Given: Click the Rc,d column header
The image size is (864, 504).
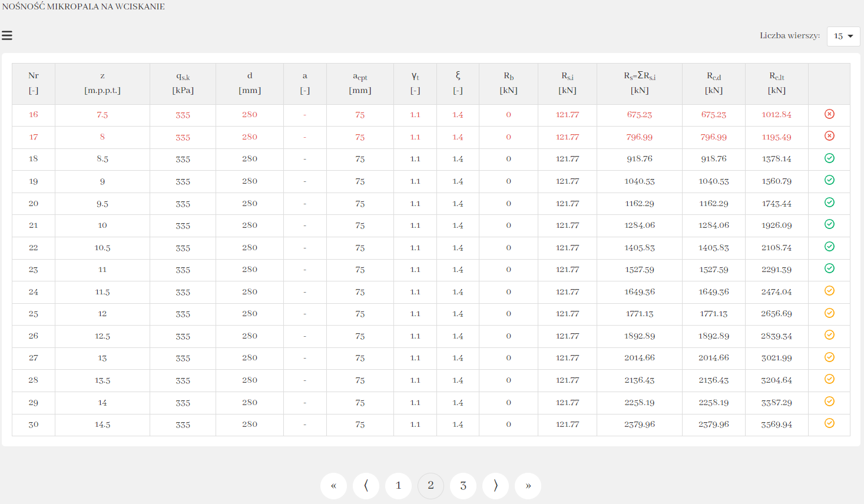Looking at the screenshot, I should tap(713, 83).
